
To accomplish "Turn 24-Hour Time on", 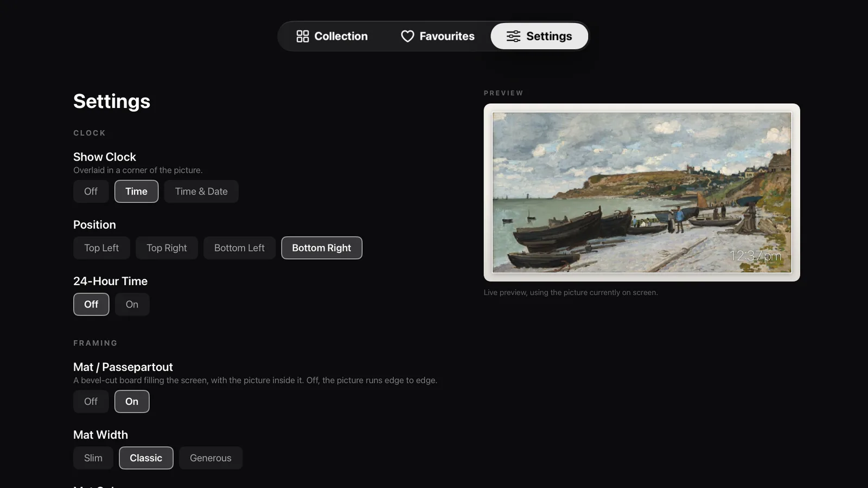I will [x=132, y=304].
